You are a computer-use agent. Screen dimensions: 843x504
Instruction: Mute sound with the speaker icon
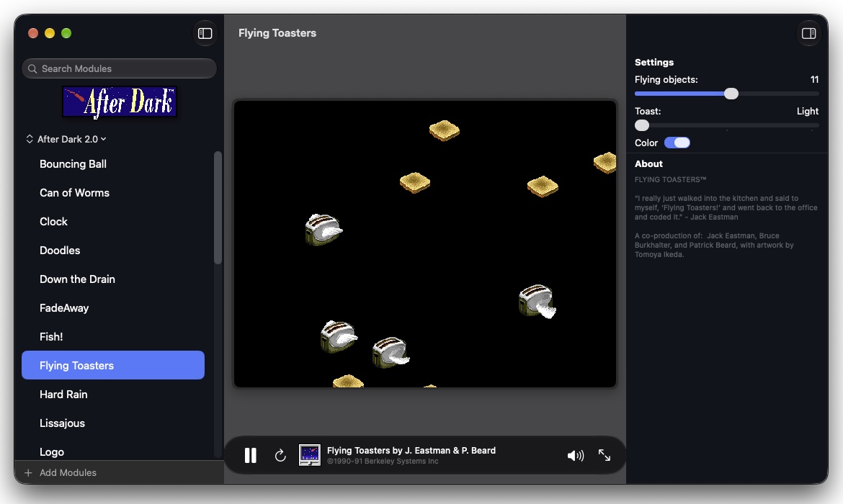[x=575, y=456]
